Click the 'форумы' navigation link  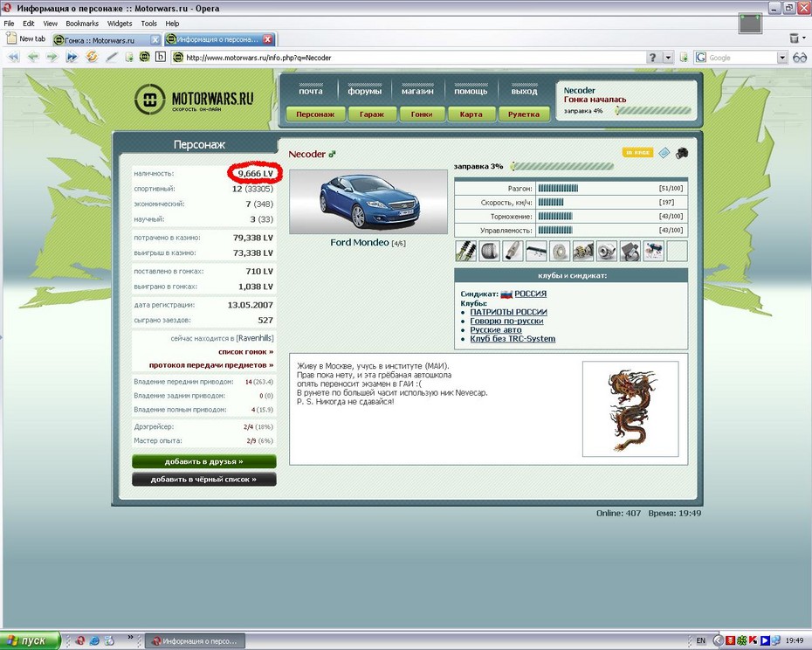[x=365, y=91]
